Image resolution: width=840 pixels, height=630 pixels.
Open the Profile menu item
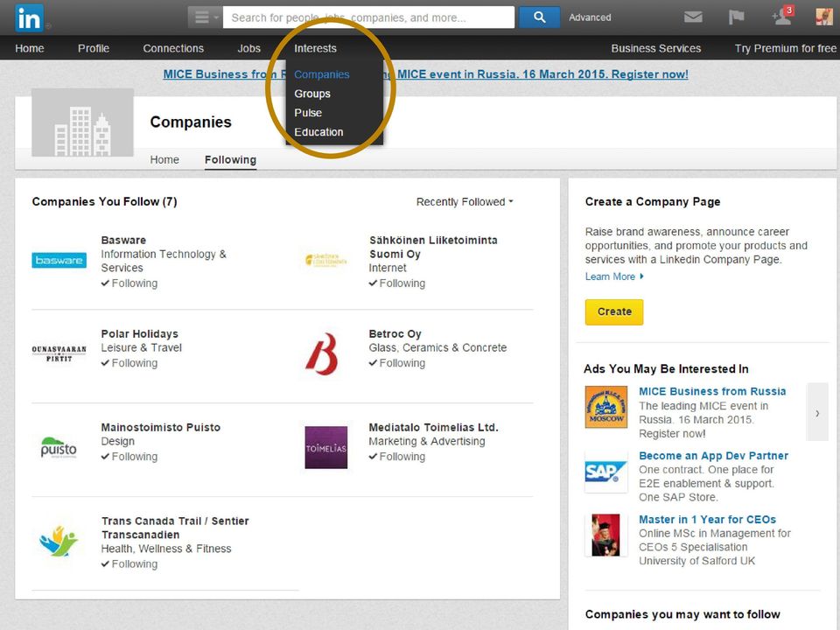coord(94,48)
